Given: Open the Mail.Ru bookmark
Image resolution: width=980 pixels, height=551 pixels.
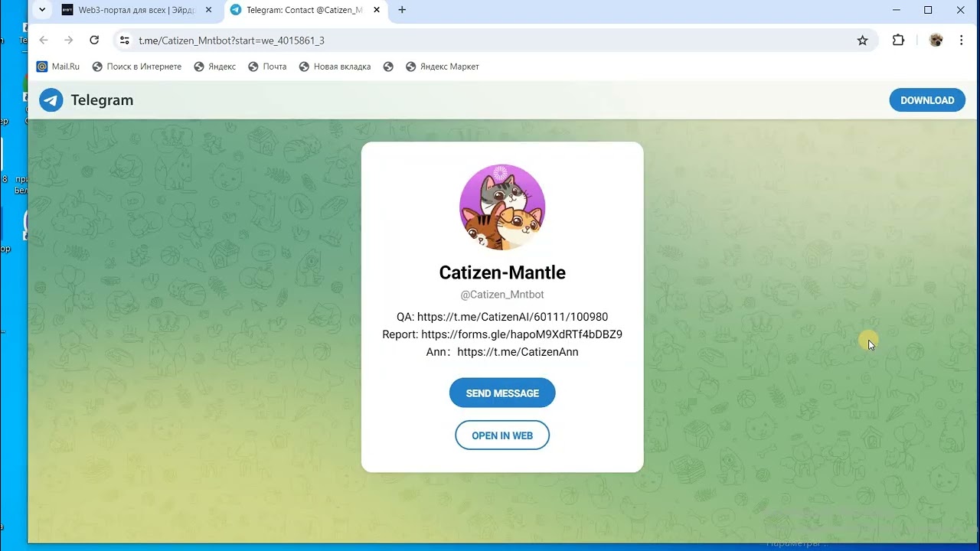Looking at the screenshot, I should pos(58,67).
